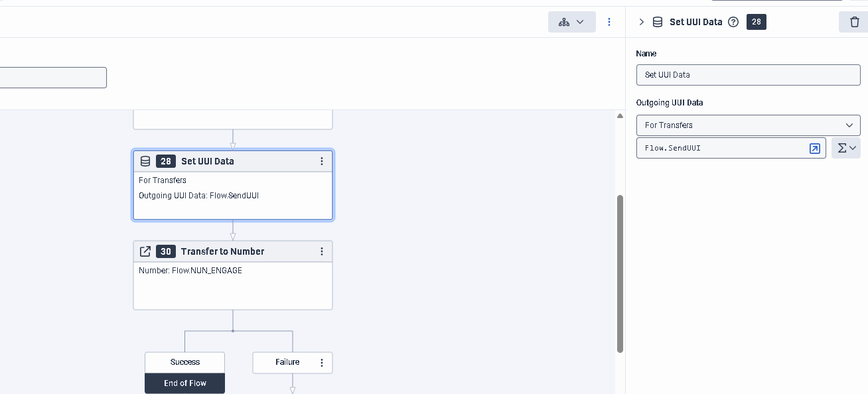868x394 pixels.
Task: Click database icon in the panel header
Action: pyautogui.click(x=658, y=22)
